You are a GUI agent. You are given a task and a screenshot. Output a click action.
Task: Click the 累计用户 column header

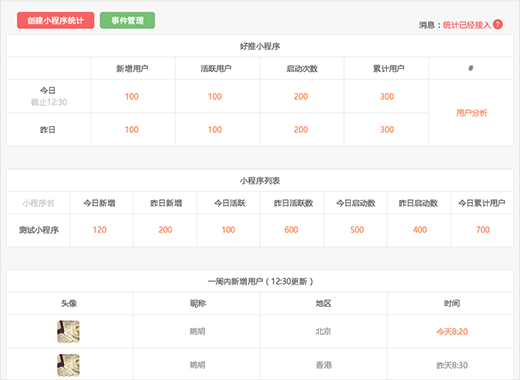[x=388, y=69]
